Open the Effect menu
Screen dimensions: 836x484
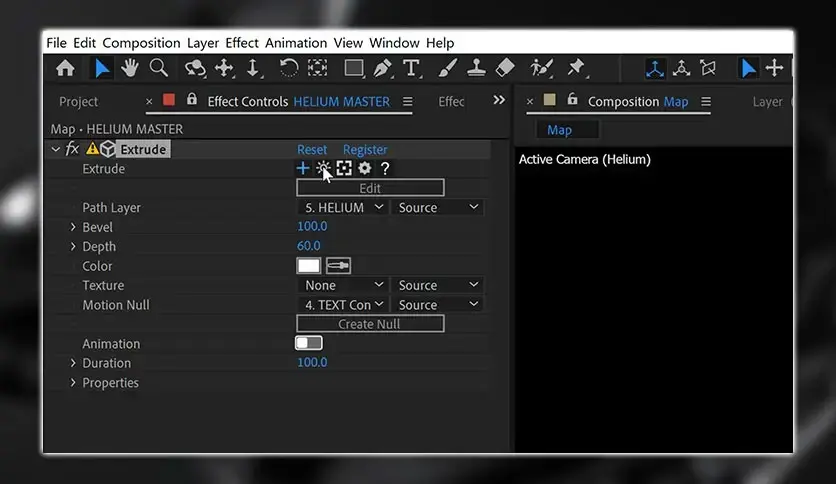(242, 43)
